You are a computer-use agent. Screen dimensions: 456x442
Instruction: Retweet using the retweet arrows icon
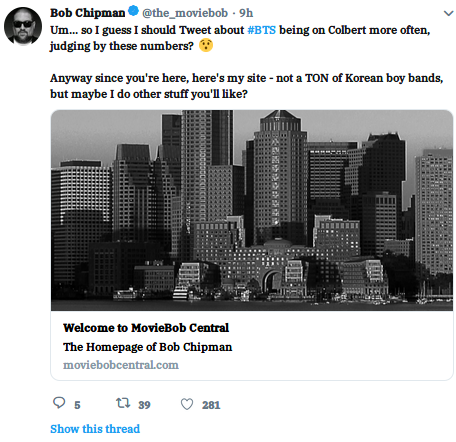pyautogui.click(x=123, y=403)
